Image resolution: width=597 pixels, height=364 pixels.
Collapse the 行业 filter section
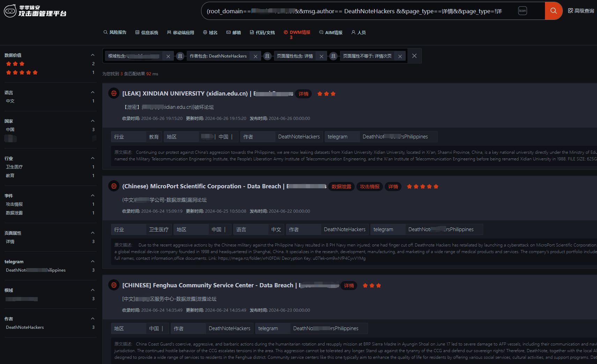pyautogui.click(x=93, y=158)
